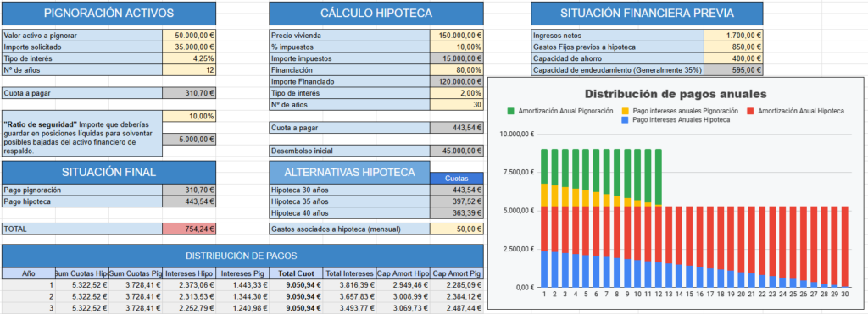Click the red TOTAL 754,24 € cell
This screenshot has height=314, width=868.
[x=189, y=229]
